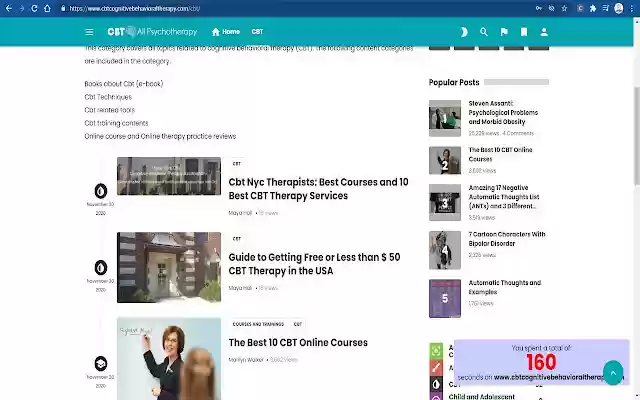Image resolution: width=640 pixels, height=400 pixels.
Task: Click graduation cap icon beside Online Courses post
Action: click(101, 363)
